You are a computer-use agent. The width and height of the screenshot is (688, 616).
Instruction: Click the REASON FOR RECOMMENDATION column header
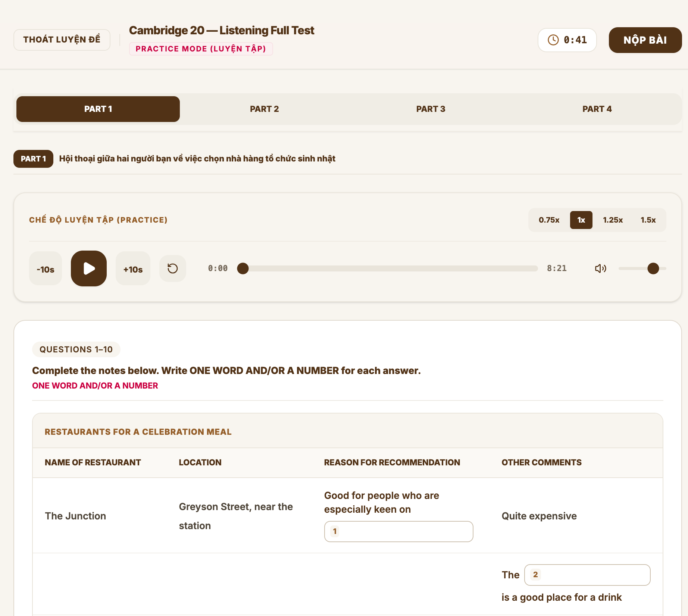(392, 462)
